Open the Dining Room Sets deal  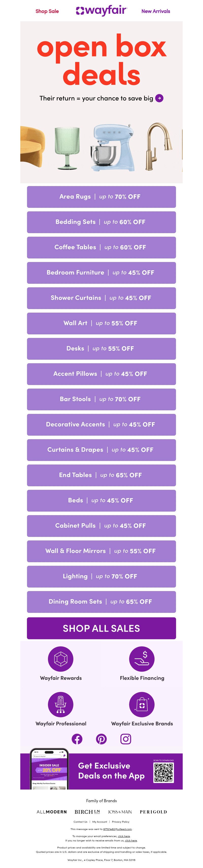point(101,602)
